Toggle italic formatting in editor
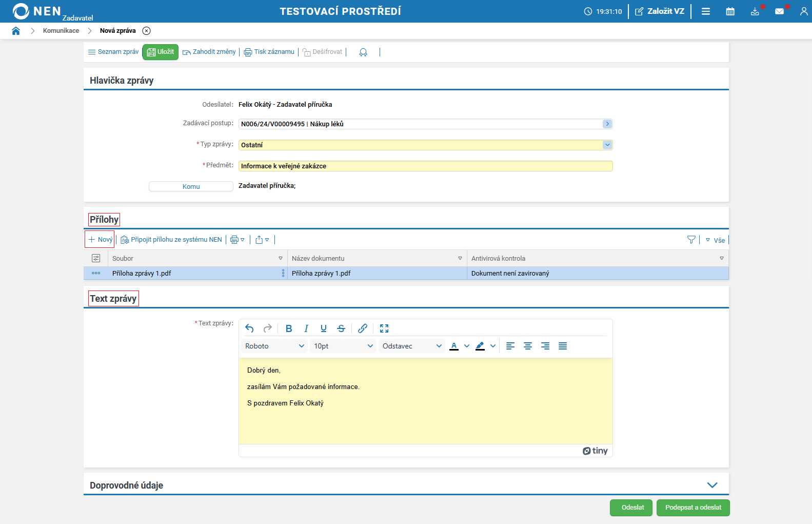This screenshot has height=524, width=812. pos(306,328)
